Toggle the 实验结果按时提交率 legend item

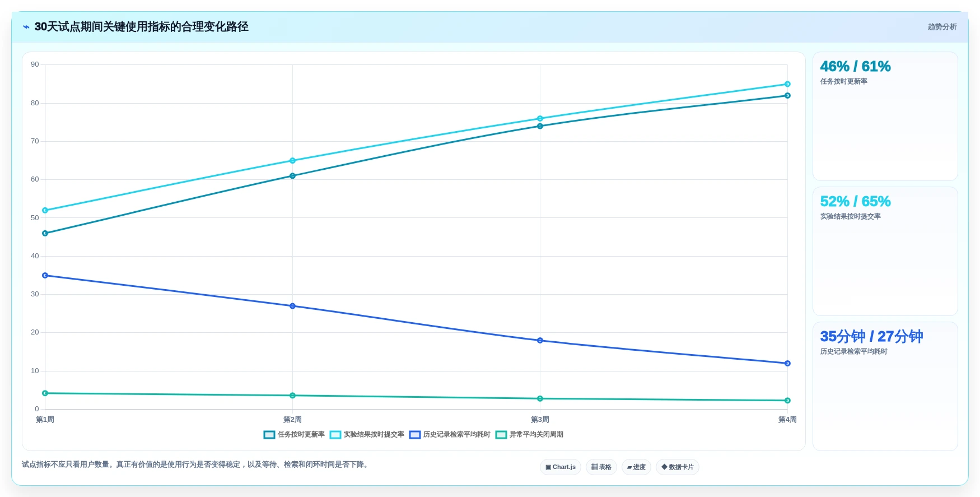pos(367,435)
